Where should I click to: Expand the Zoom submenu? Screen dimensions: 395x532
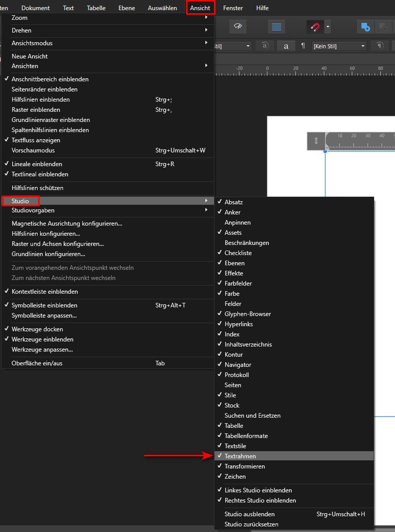(x=108, y=18)
